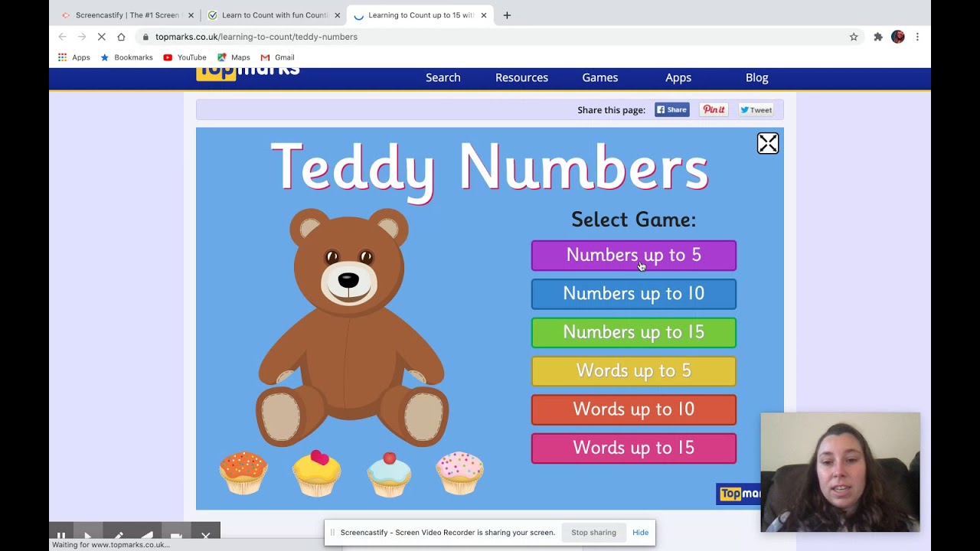Open the Chrome profile avatar
This screenshot has width=980, height=551.
tap(898, 37)
